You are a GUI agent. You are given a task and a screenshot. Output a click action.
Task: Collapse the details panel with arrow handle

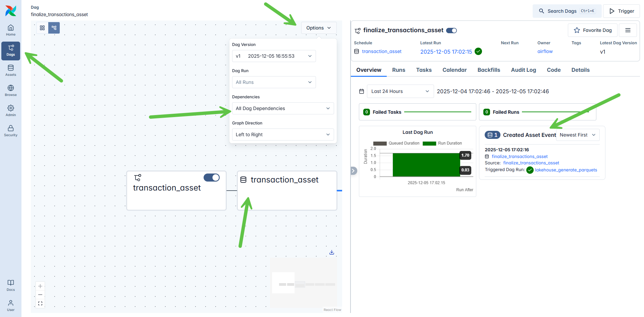pos(354,171)
